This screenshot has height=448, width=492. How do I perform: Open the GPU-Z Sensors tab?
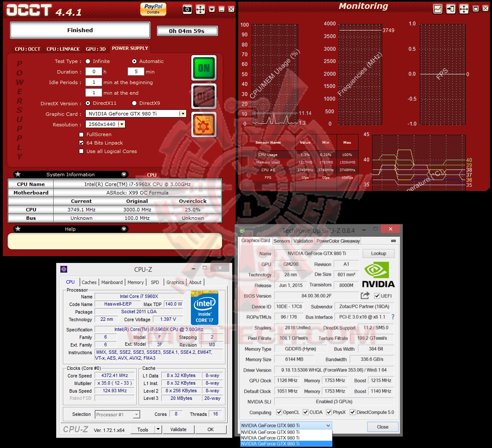point(282,241)
